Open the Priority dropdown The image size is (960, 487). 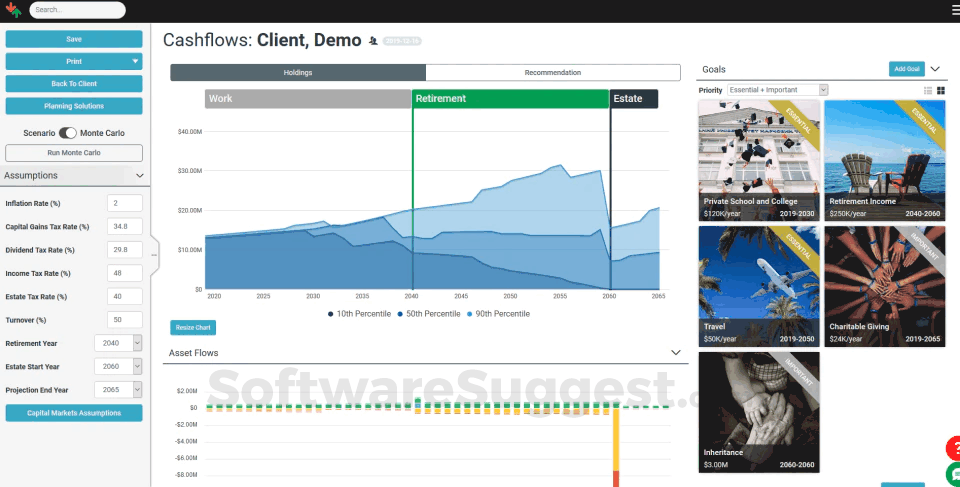778,90
